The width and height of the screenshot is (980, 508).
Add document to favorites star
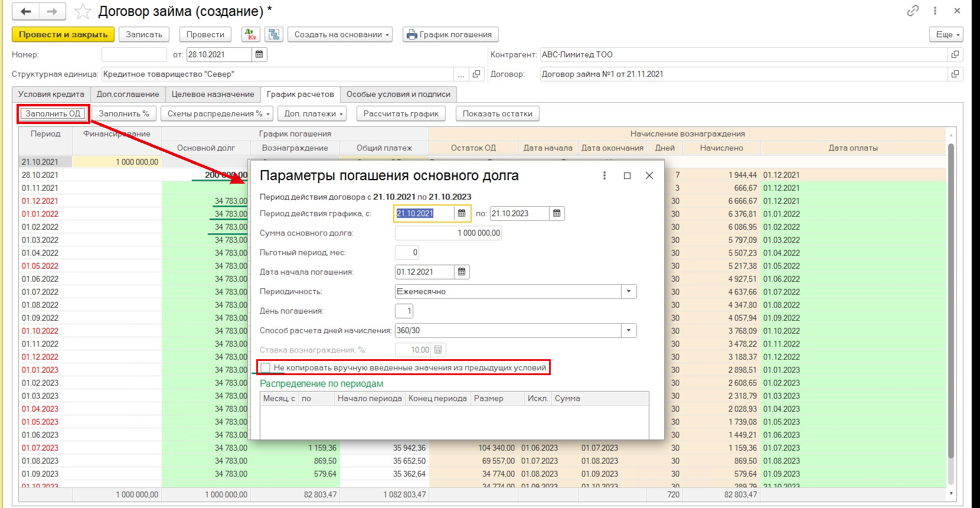(83, 11)
